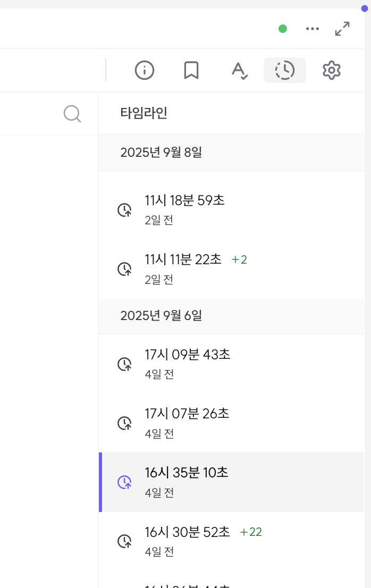371x588 pixels.
Task: Click the highlighted 16시 35분 10초 entry
Action: coord(186,473)
